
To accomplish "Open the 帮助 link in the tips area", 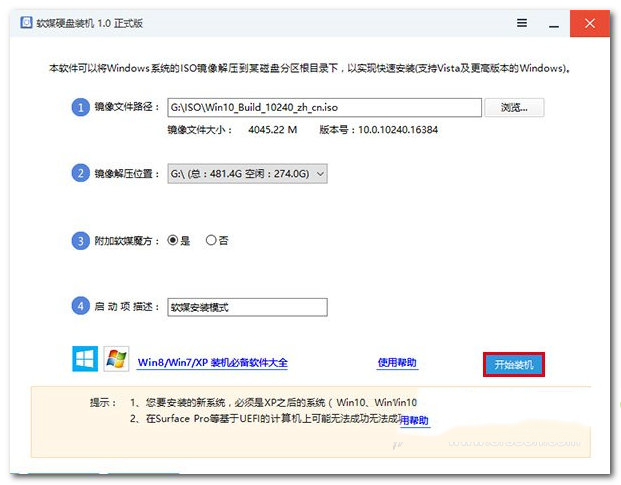I will pyautogui.click(x=414, y=420).
